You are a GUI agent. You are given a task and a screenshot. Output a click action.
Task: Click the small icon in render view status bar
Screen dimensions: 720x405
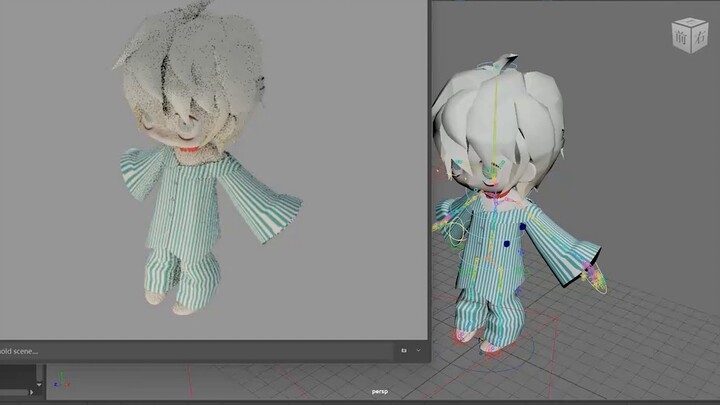tap(403, 351)
